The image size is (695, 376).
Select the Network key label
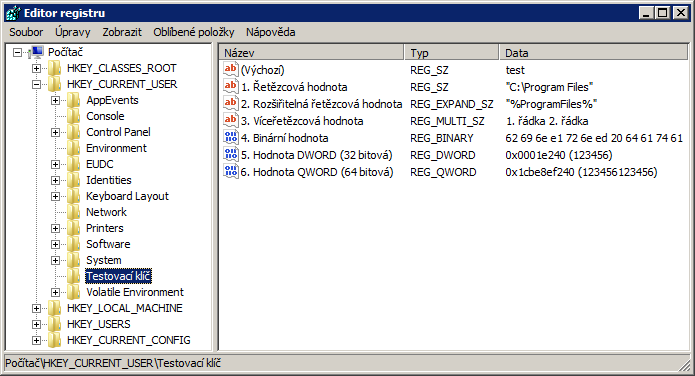pos(106,212)
